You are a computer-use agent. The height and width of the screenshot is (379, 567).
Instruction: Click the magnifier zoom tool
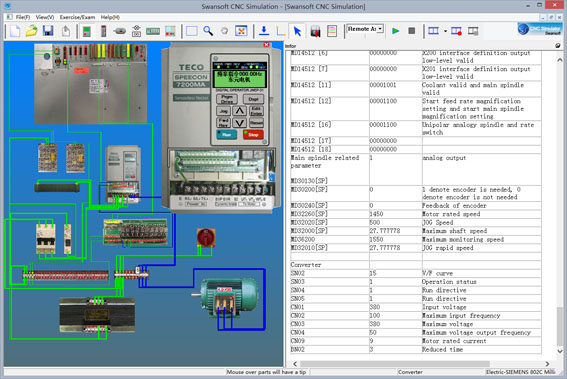(208, 31)
